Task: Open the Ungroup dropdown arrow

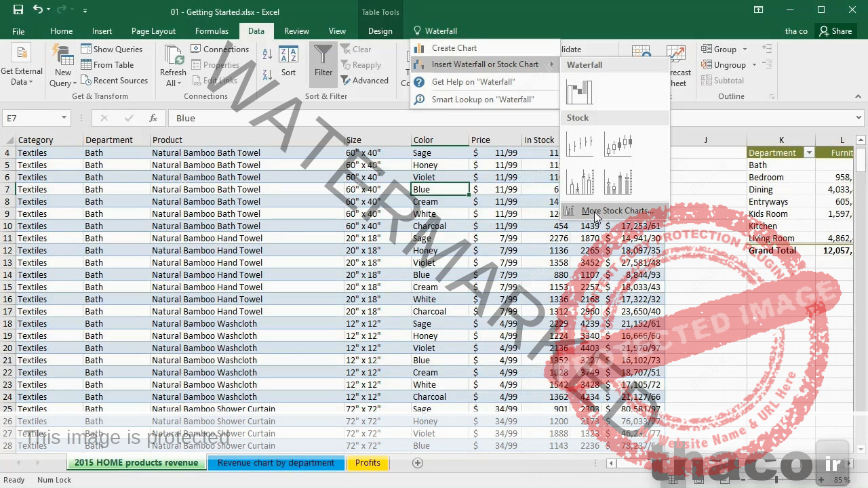Action: (x=754, y=64)
